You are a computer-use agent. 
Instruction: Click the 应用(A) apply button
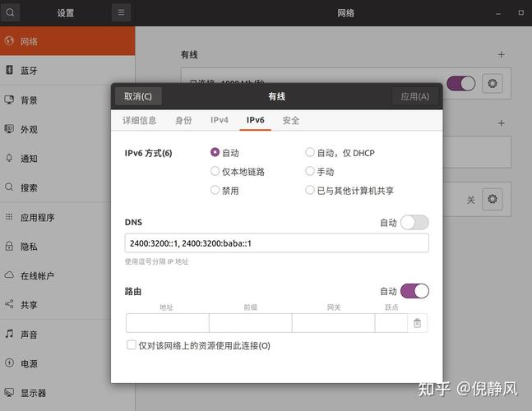click(x=414, y=97)
